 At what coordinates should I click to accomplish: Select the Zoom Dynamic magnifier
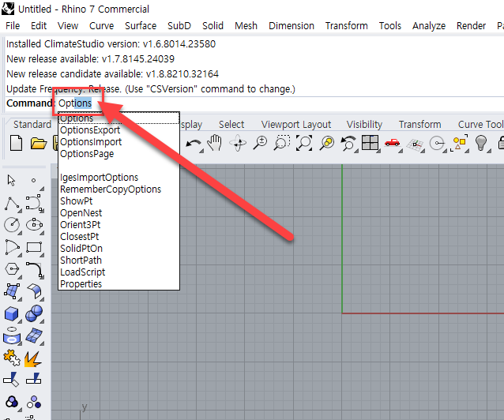tap(260, 143)
